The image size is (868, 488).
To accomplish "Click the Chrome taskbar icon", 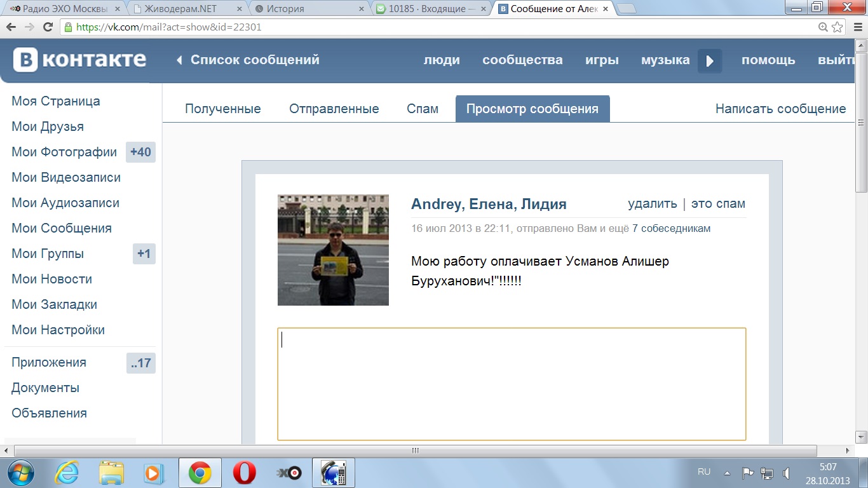I will [x=200, y=473].
